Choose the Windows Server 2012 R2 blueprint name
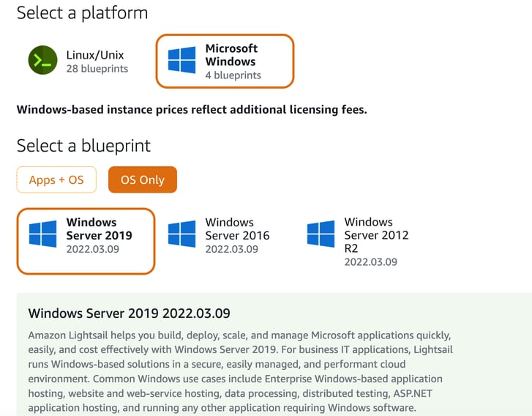Viewport: 532px width, 416px height. tap(376, 234)
